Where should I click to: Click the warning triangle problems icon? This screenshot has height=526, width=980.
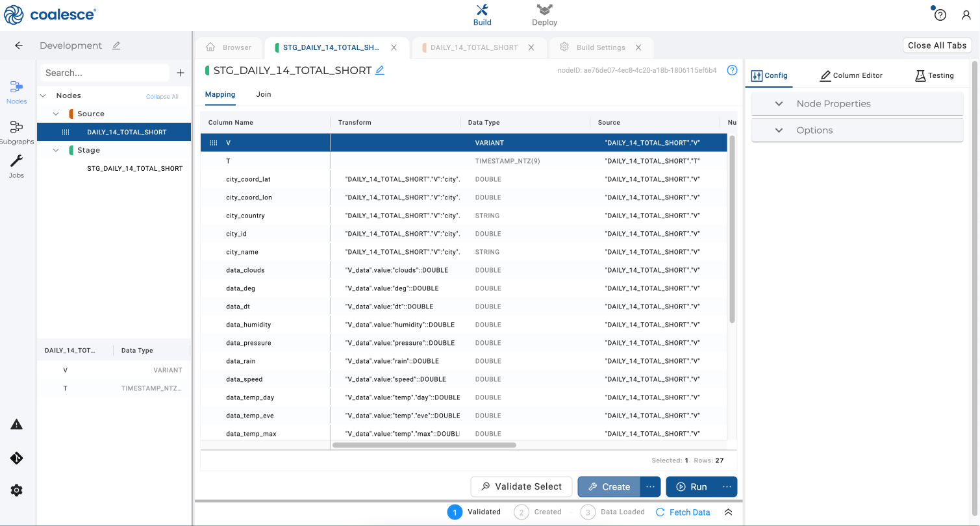tap(17, 424)
